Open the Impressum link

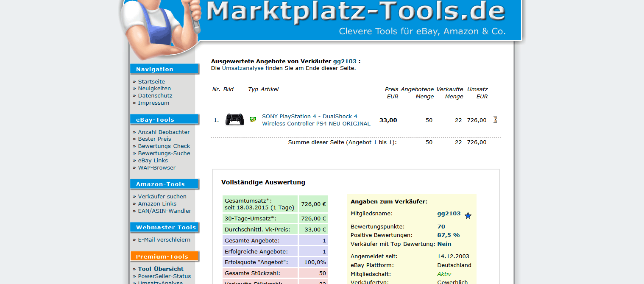(153, 103)
